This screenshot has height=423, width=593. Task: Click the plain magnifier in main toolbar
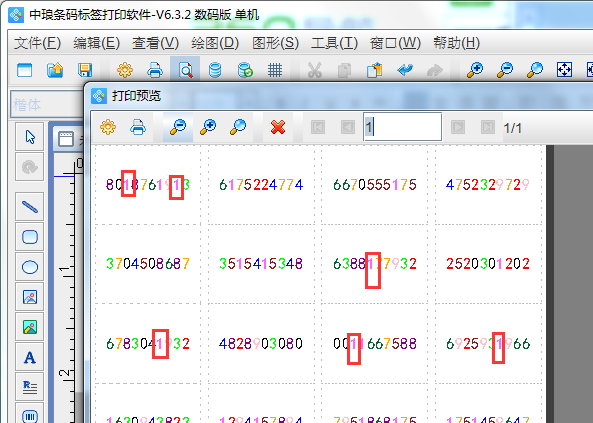[535, 70]
